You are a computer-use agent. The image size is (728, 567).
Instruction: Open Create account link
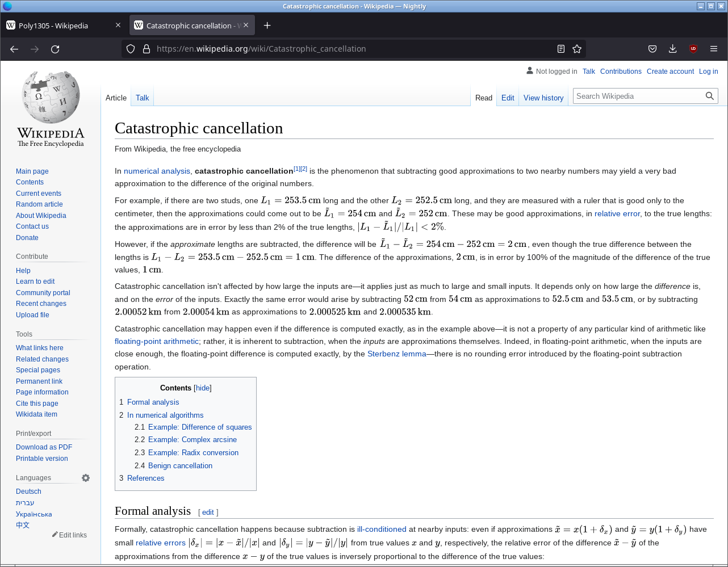[x=670, y=72]
